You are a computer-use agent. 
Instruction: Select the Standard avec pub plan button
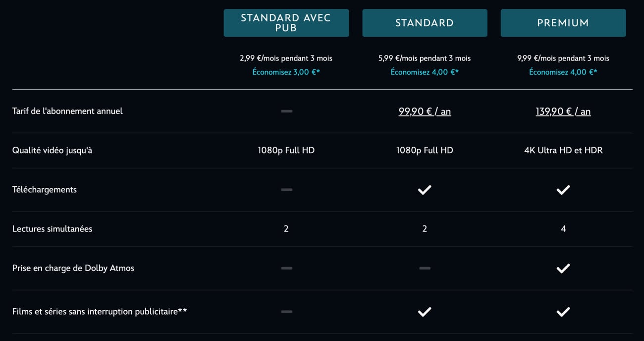pyautogui.click(x=286, y=23)
